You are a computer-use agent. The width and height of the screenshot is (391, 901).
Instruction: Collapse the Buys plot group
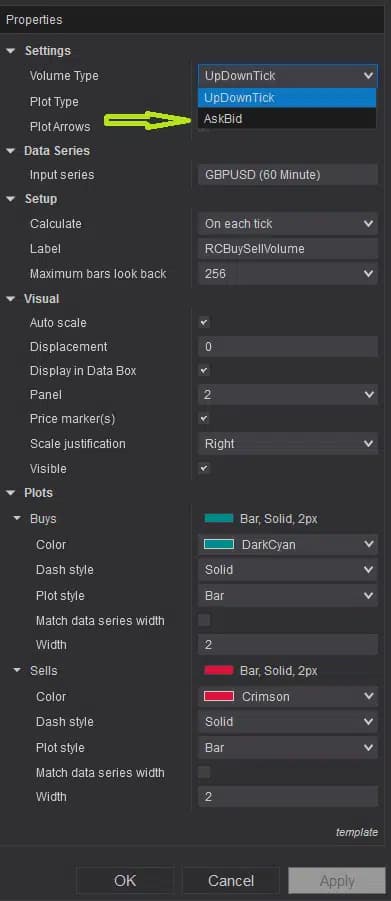tap(17, 518)
